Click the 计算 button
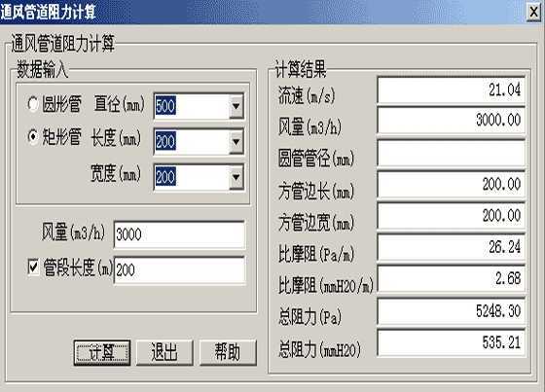 (x=102, y=352)
